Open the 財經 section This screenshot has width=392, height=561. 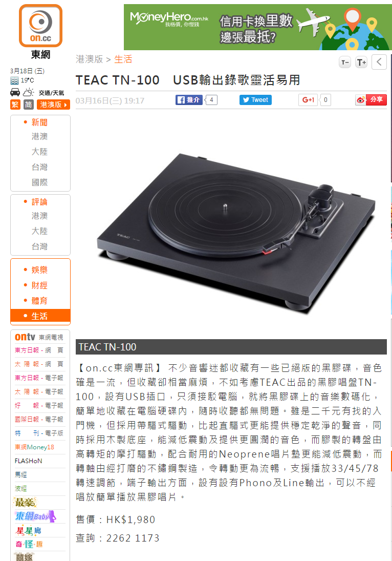click(40, 285)
